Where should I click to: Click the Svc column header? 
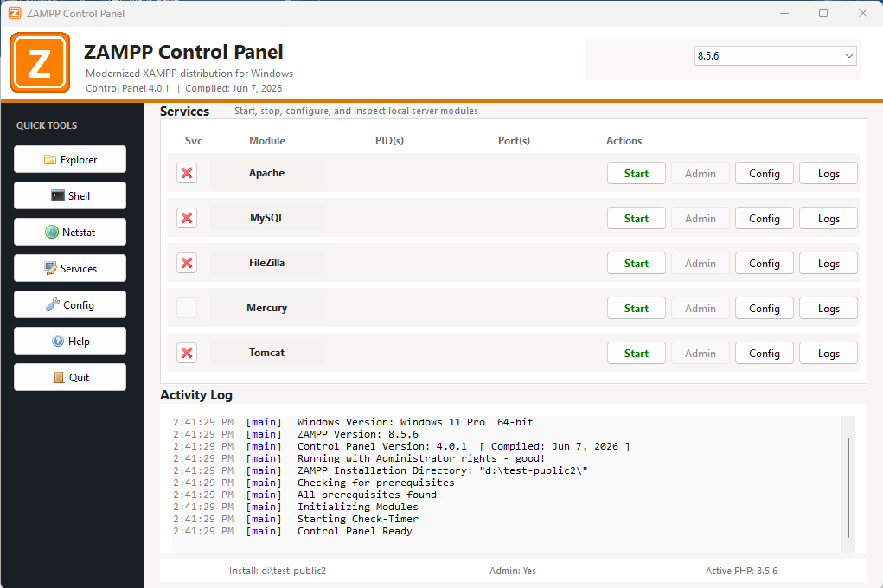click(x=194, y=141)
